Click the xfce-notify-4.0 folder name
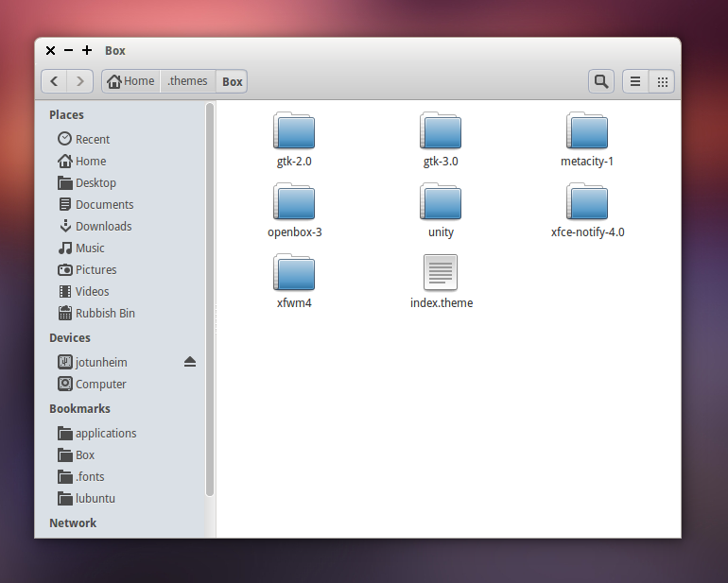The width and height of the screenshot is (728, 583). pos(587,232)
